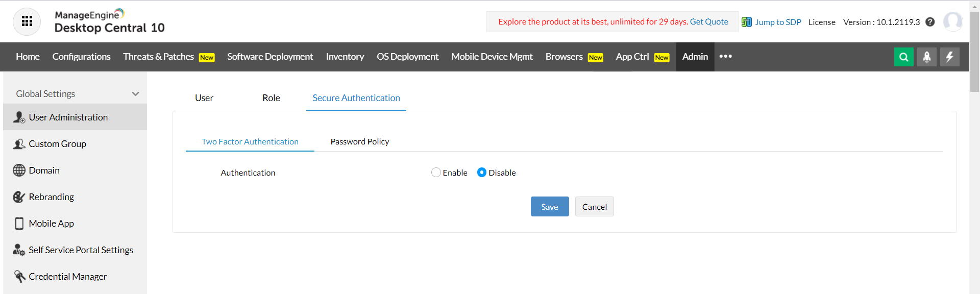
Task: Open the help question mark icon
Action: [930, 22]
